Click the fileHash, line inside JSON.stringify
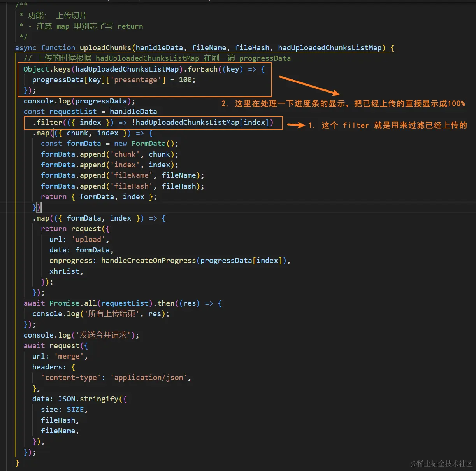The image size is (476, 471). pos(60,420)
